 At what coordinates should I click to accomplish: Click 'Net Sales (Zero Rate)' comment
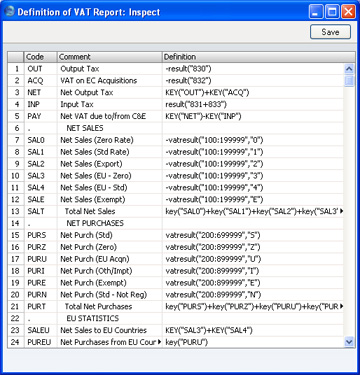point(110,140)
